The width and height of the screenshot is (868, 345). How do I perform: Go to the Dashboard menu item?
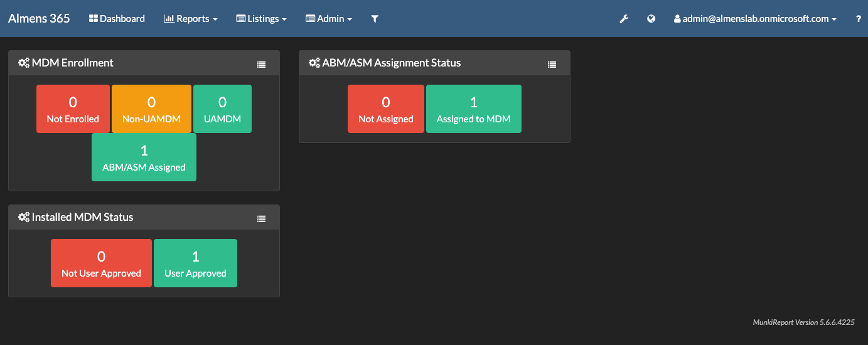pyautogui.click(x=117, y=19)
